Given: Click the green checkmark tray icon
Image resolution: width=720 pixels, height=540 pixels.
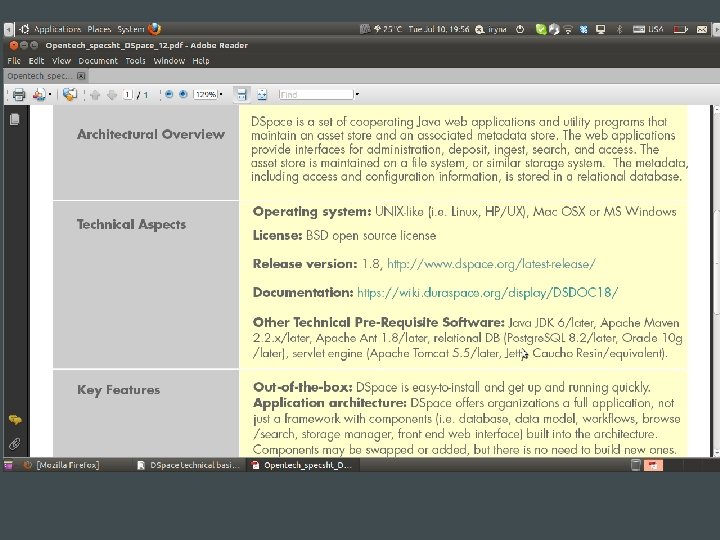Looking at the screenshot, I should 541,29.
